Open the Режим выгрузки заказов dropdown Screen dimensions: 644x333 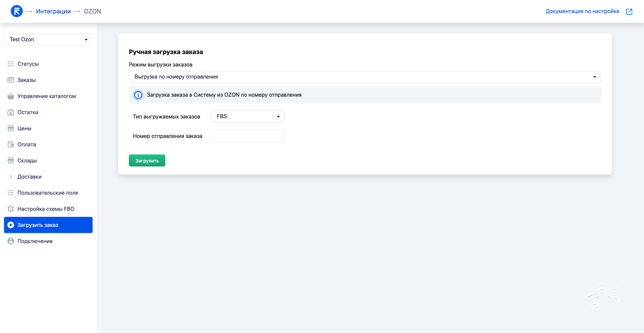[x=365, y=77]
